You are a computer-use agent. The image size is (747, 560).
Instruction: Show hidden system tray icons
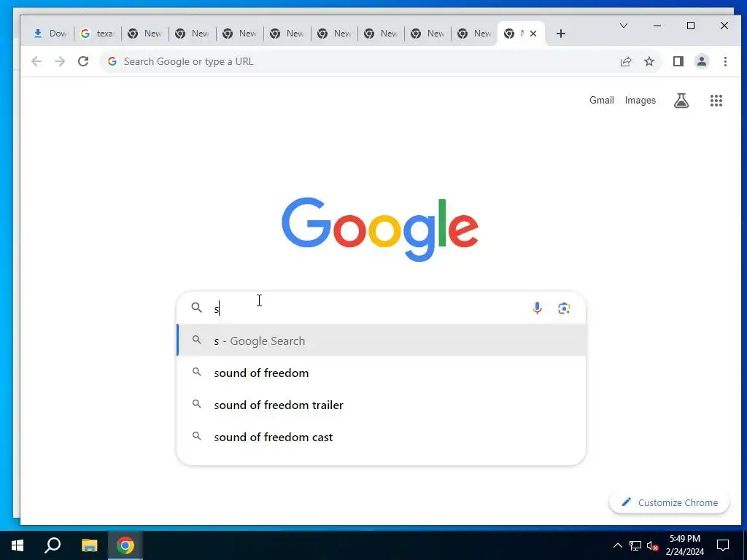(617, 545)
